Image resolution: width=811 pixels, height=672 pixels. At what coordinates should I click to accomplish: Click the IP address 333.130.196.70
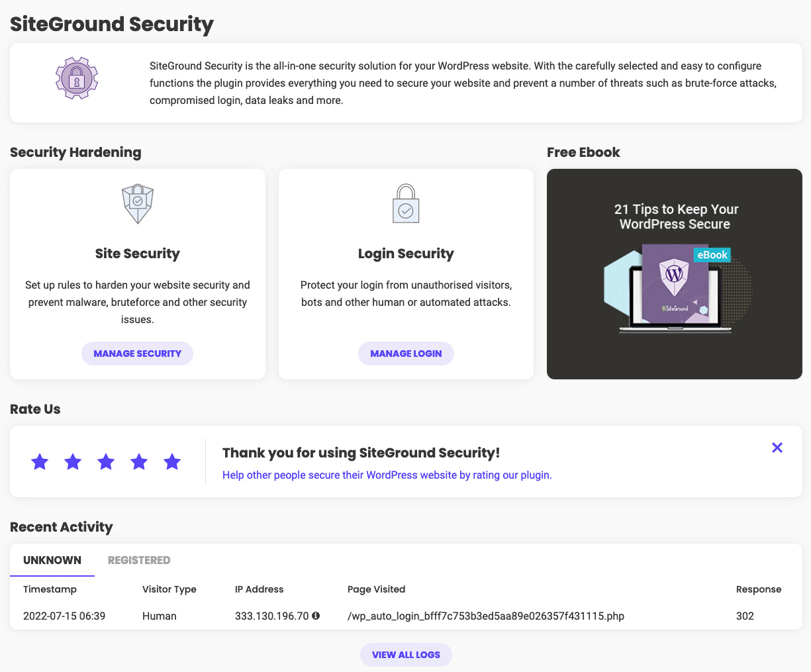coord(271,616)
